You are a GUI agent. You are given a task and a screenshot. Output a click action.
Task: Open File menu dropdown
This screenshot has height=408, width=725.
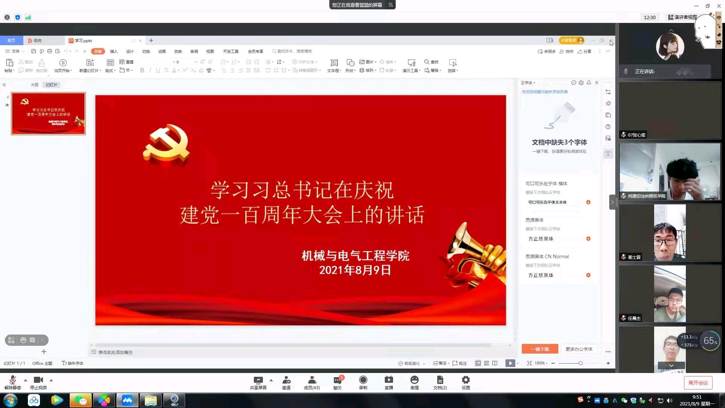[x=13, y=51]
